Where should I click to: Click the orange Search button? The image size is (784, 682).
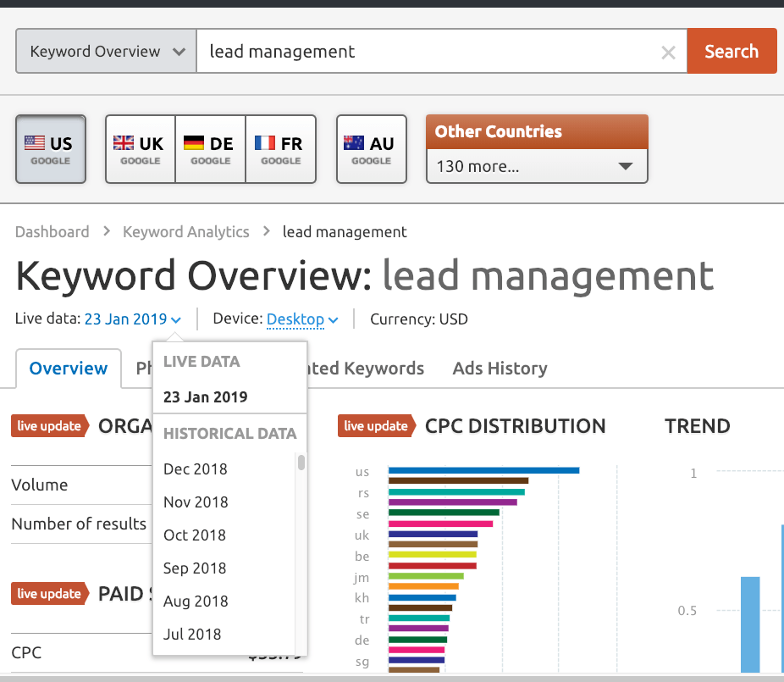pyautogui.click(x=732, y=51)
